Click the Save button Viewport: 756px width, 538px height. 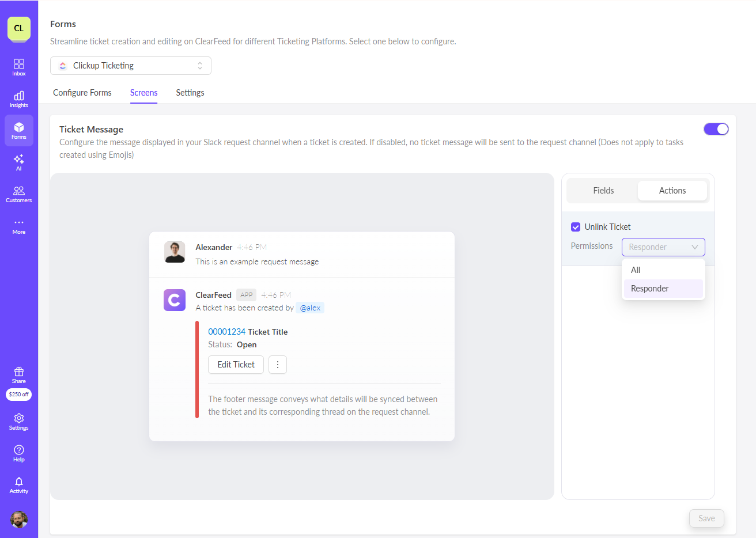tap(706, 518)
